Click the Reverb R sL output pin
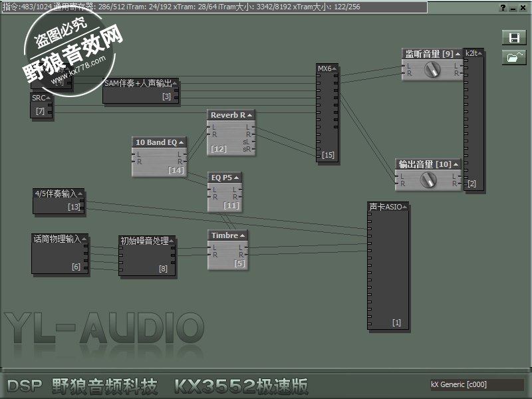Image resolution: width=532 pixels, height=399 pixels. click(253, 142)
